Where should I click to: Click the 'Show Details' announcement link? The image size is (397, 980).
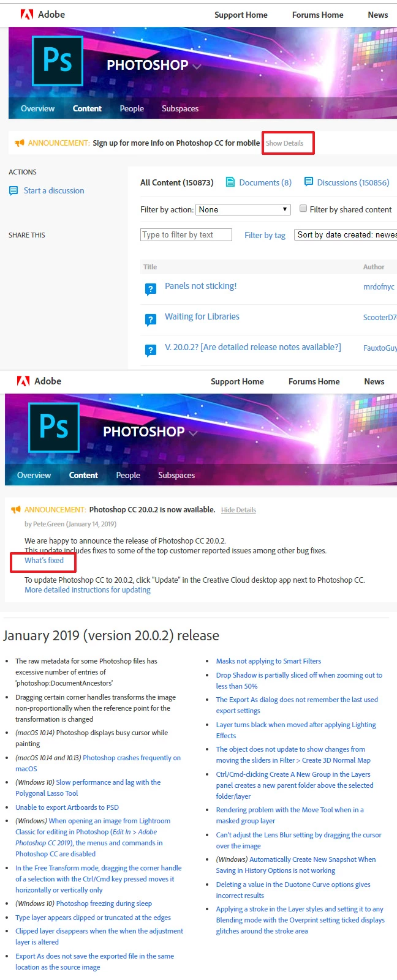(284, 143)
